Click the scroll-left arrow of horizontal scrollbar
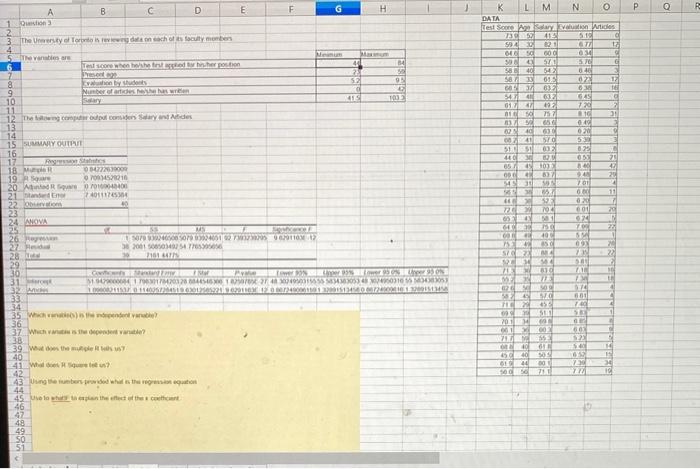The height and width of the screenshot is (469, 700). click(17, 458)
